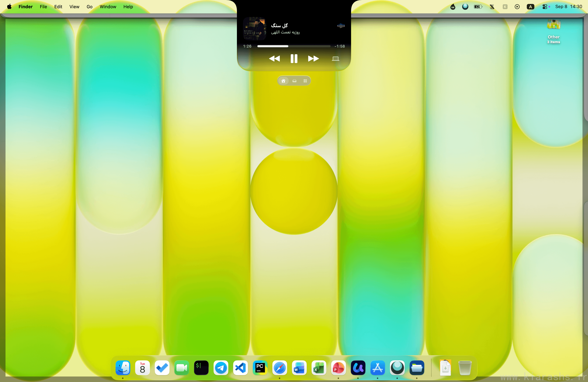This screenshot has height=382, width=588.
Task: Click the song progress bar
Action: pyautogui.click(x=294, y=46)
